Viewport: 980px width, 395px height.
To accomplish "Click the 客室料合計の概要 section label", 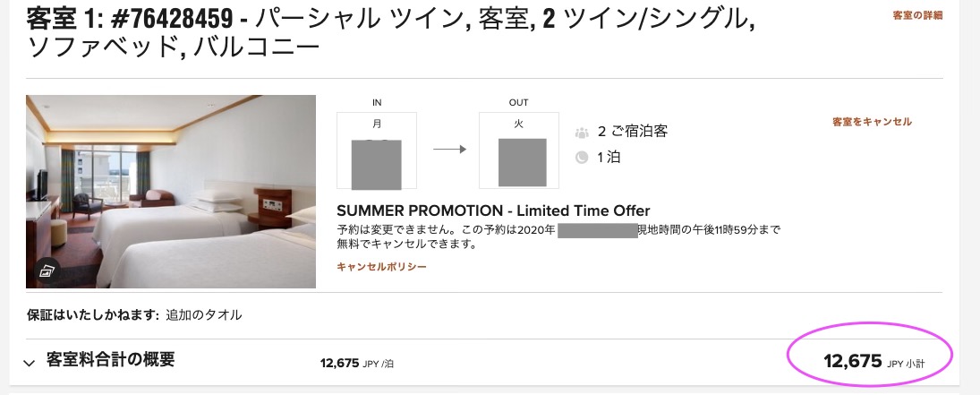I will 110,361.
